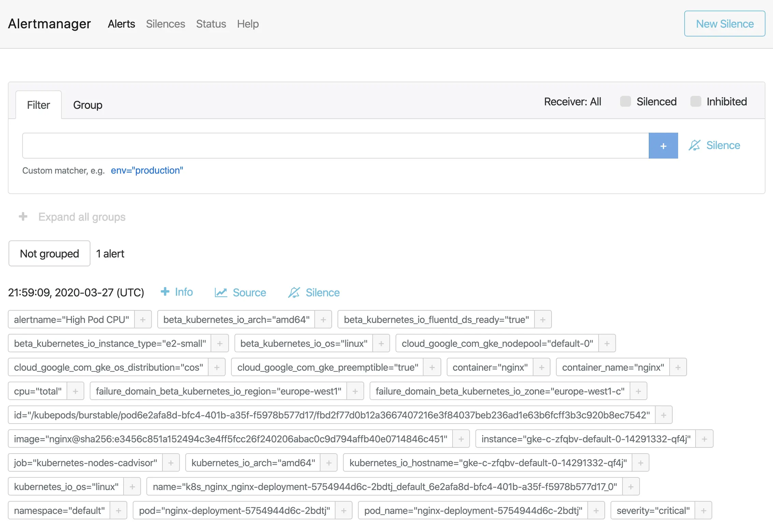Click the env="production" example matcher
Viewport: 773px width, 532px height.
pos(147,170)
